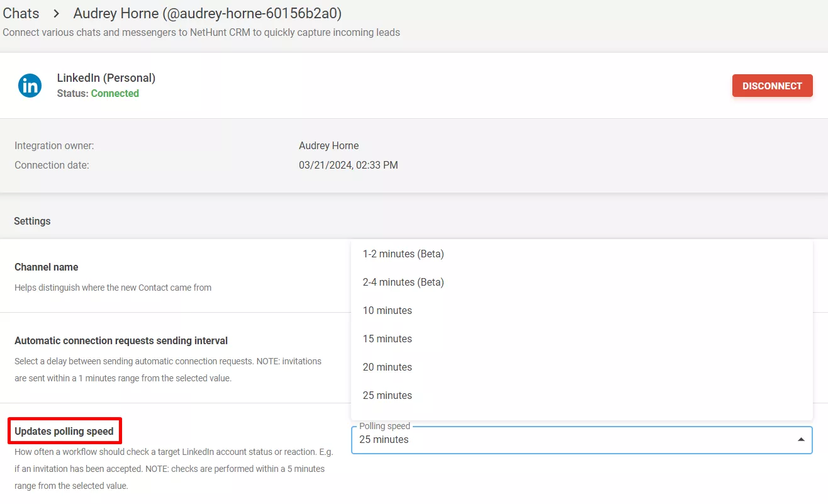The width and height of the screenshot is (828, 504).
Task: Click the Audrey Horne owner value
Action: [x=328, y=146]
